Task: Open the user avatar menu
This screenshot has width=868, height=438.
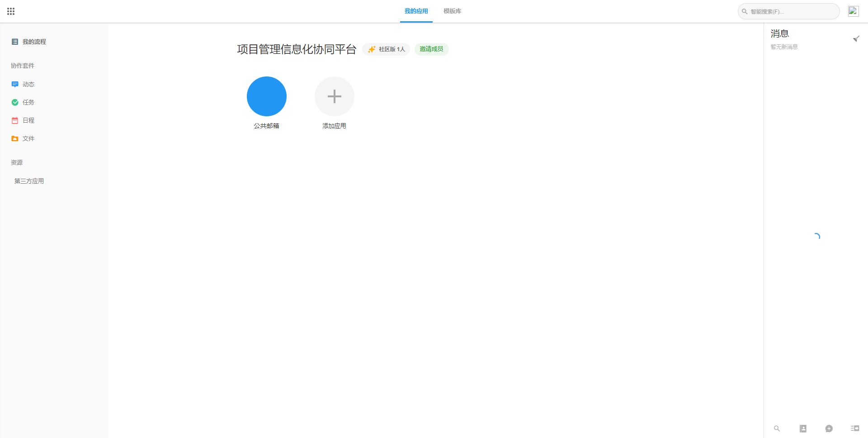Action: pyautogui.click(x=853, y=11)
